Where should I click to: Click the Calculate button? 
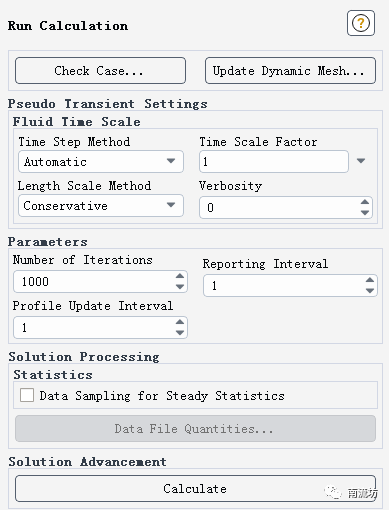(x=195, y=489)
